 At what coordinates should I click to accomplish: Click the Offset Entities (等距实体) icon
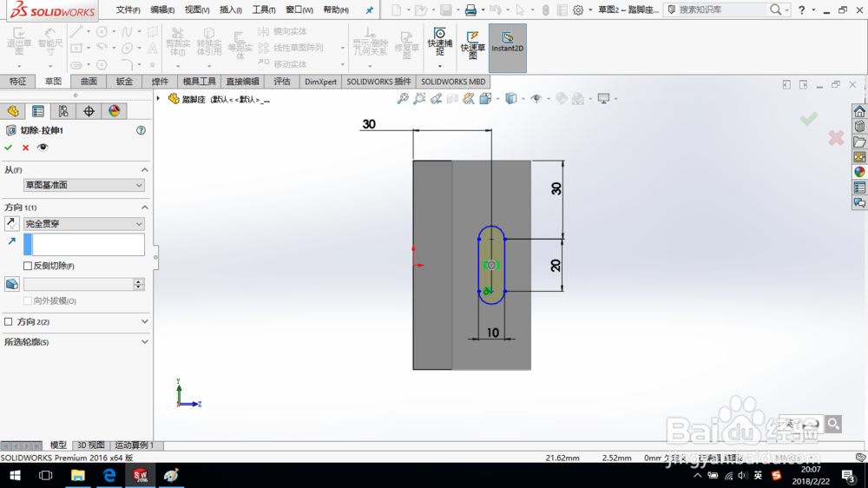point(240,45)
